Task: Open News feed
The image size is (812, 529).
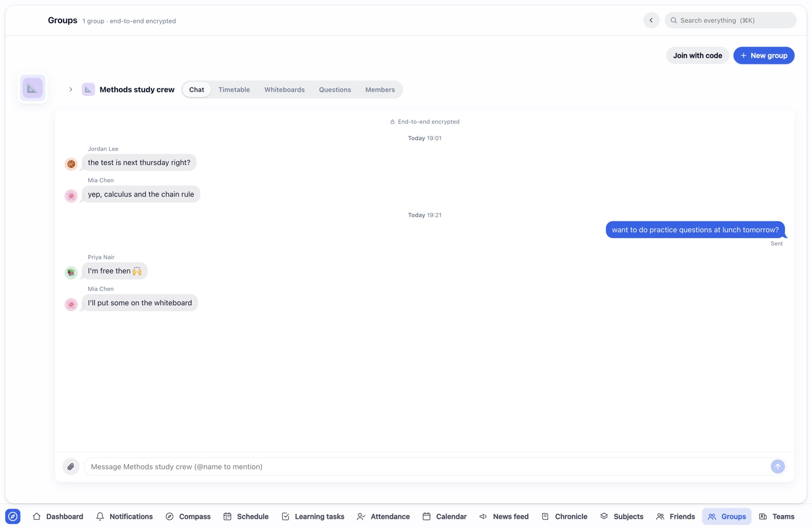Action: tap(504, 516)
